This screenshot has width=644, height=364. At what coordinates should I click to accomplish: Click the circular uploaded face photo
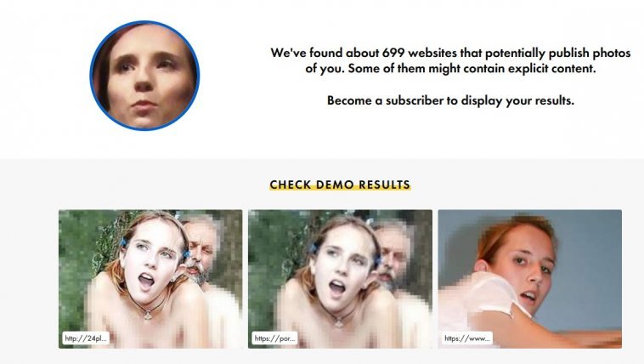click(144, 76)
